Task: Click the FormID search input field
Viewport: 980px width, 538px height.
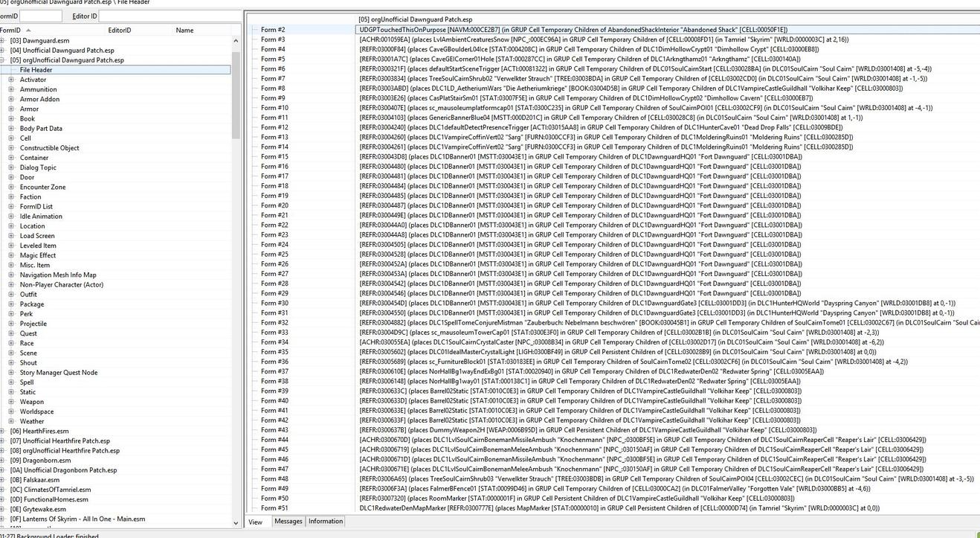Action: click(x=40, y=16)
